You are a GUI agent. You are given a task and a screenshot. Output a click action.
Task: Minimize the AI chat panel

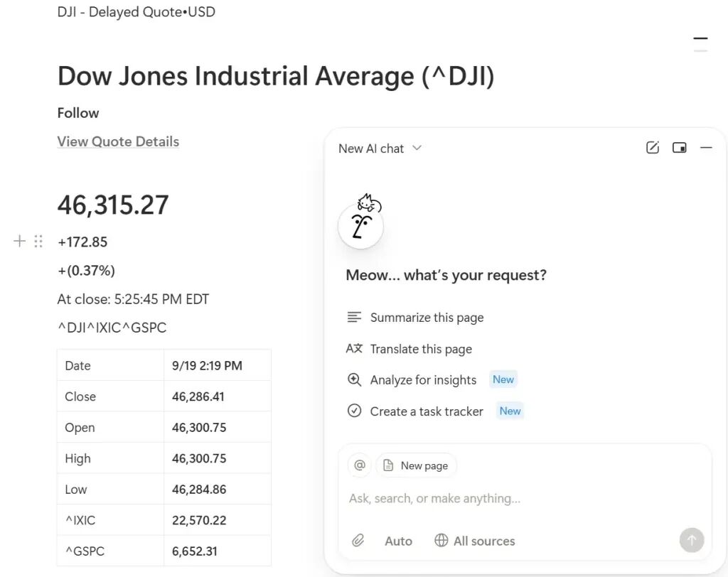click(706, 148)
